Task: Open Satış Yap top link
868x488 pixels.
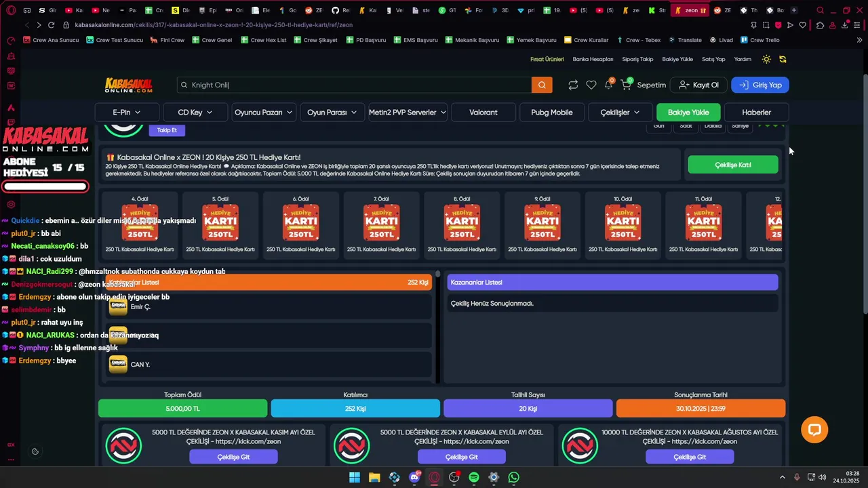Action: (713, 59)
